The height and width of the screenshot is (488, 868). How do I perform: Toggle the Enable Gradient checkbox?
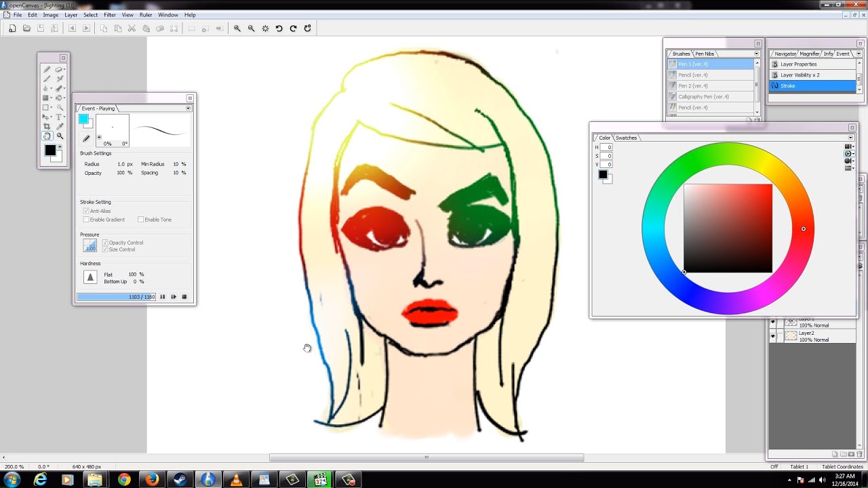(x=86, y=220)
